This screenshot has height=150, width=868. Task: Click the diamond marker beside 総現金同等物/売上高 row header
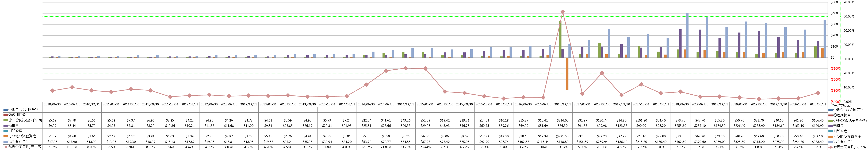[x=6, y=147]
